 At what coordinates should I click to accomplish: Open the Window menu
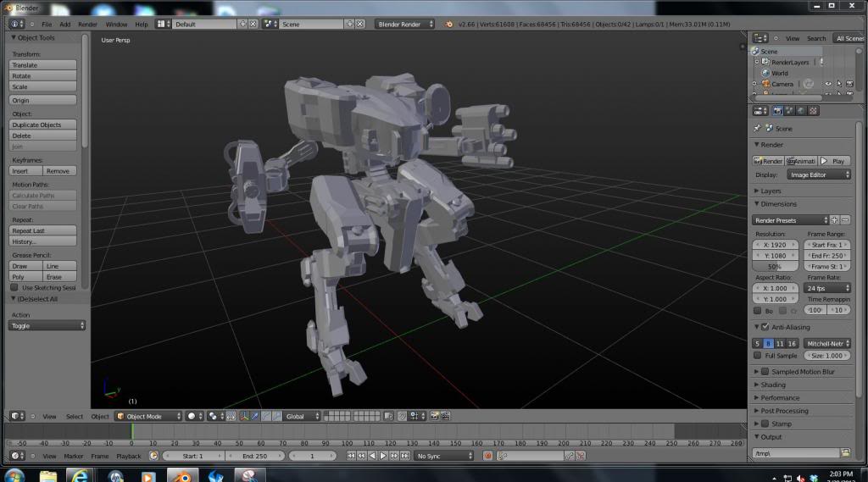(x=116, y=25)
